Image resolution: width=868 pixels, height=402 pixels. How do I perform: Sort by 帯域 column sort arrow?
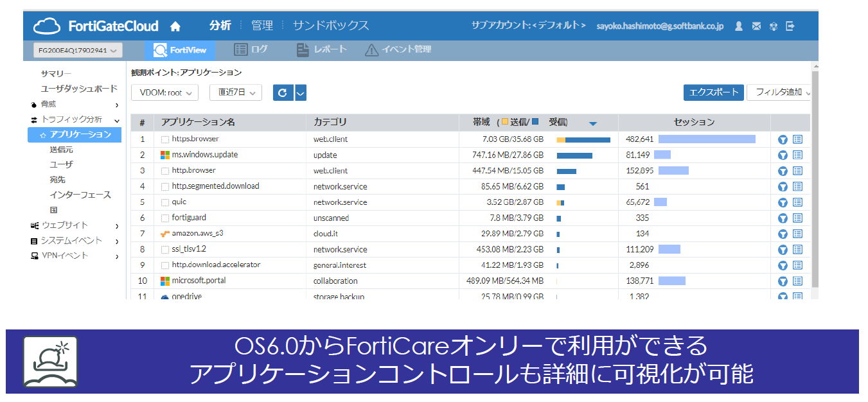pos(593,123)
